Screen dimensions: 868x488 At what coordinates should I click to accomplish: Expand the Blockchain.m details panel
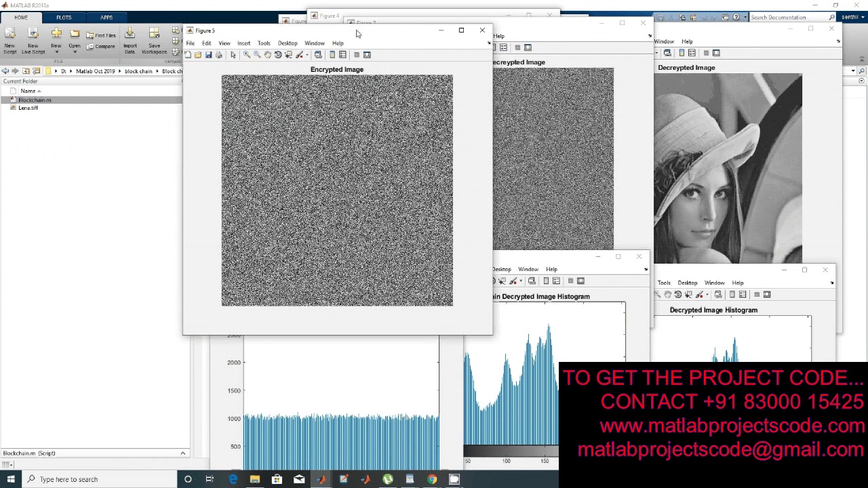[182, 453]
